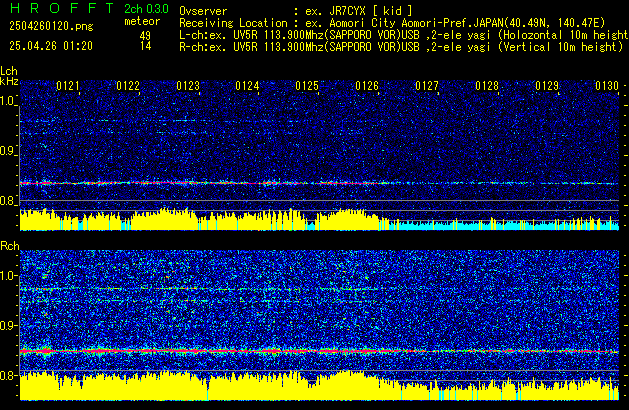Click time marker 0127
Screen dimensions: 629x410
(427, 86)
